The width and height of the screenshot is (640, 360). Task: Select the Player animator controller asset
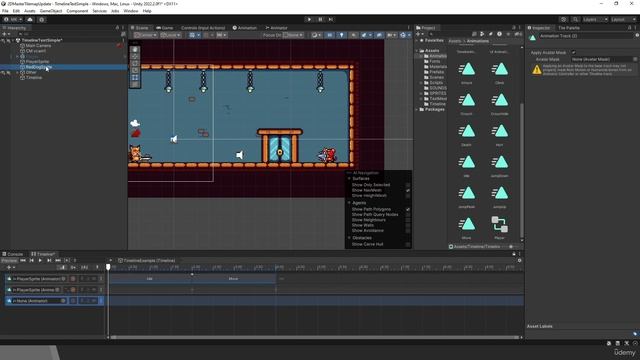(x=500, y=227)
